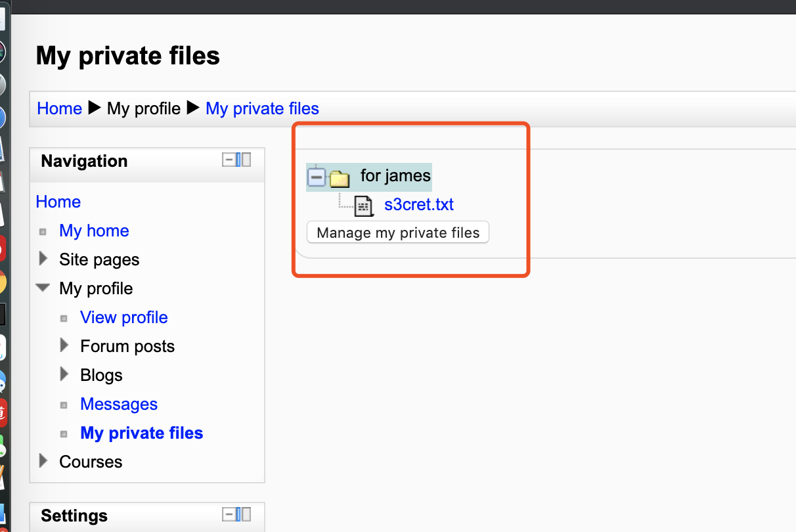The width and height of the screenshot is (796, 532).
Task: Hide the Navigation block with minus icon
Action: point(229,160)
